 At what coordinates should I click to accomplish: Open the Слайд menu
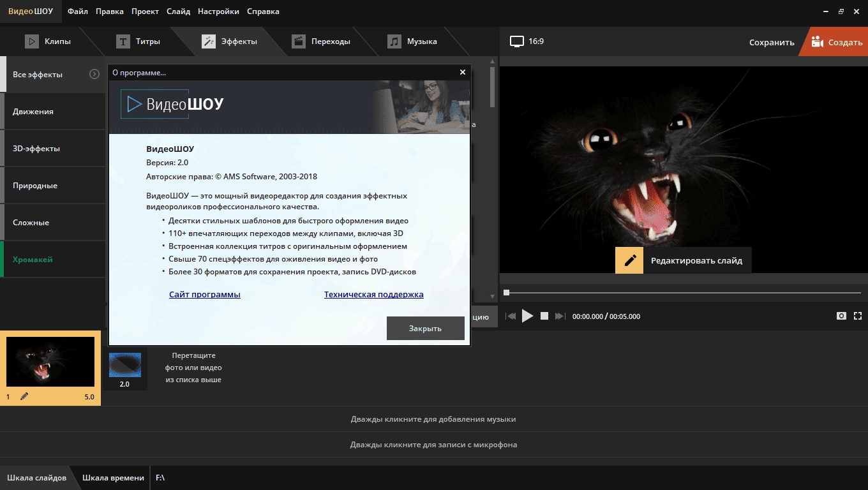178,11
